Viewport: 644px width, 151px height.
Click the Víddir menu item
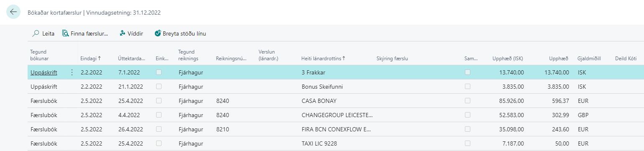point(131,33)
